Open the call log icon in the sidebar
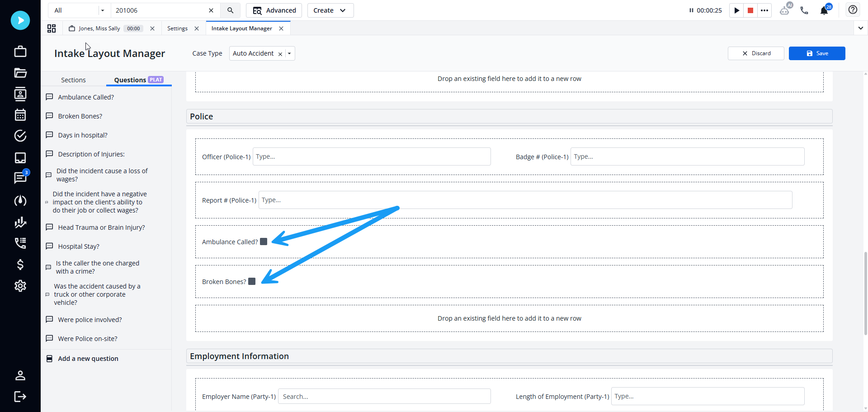 (x=20, y=243)
